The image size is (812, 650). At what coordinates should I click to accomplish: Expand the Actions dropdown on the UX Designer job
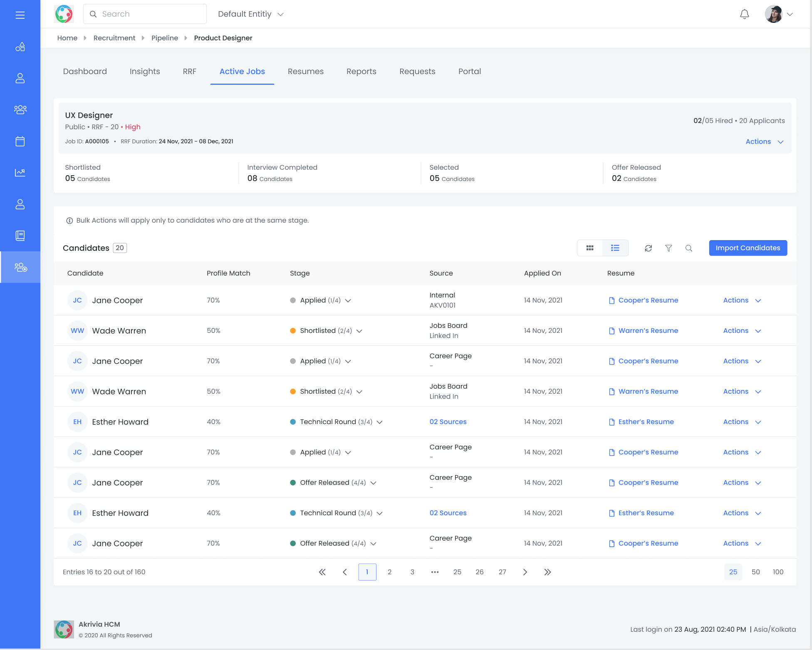[765, 141]
